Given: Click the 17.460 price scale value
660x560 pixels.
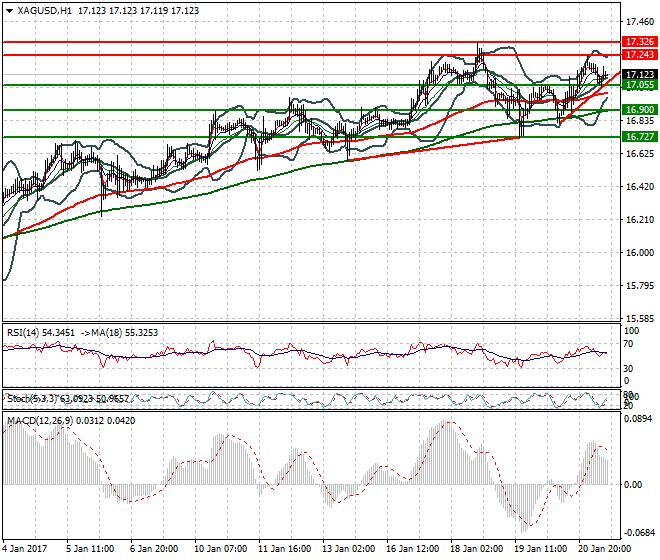Looking at the screenshot, I should [x=640, y=22].
